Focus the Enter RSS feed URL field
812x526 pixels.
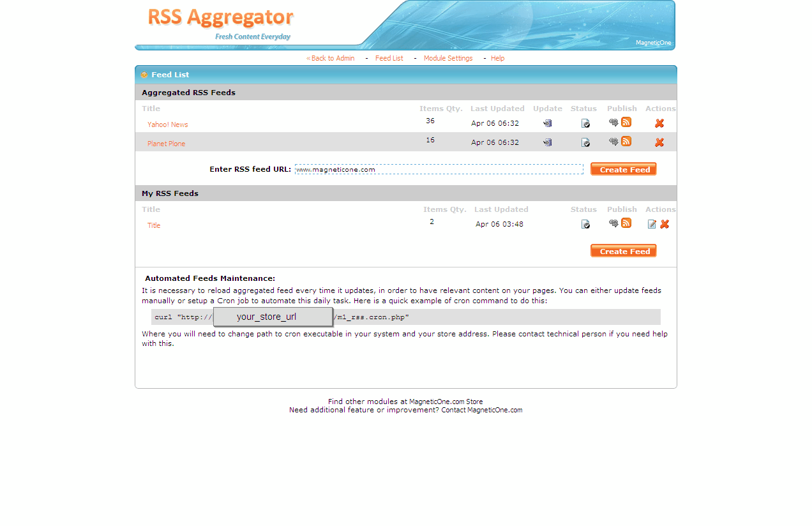coord(439,169)
